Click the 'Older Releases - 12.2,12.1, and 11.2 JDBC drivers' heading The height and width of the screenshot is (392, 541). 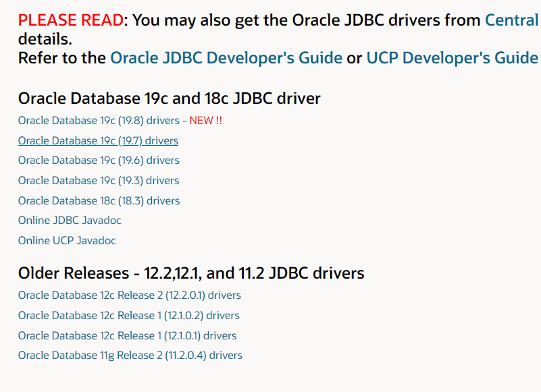coord(190,273)
